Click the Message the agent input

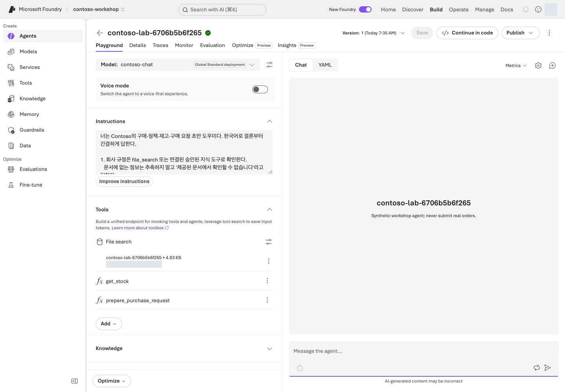pos(424,351)
